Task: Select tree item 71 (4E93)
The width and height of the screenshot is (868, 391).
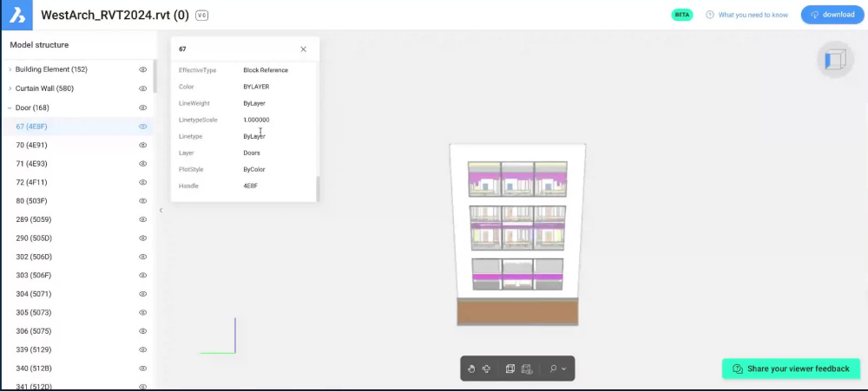Action: (x=31, y=164)
